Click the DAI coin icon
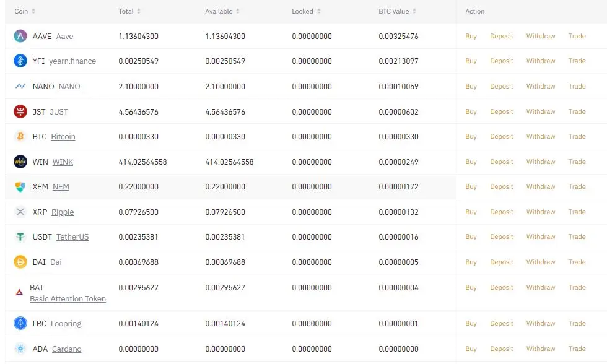The width and height of the screenshot is (607, 364). (x=20, y=262)
